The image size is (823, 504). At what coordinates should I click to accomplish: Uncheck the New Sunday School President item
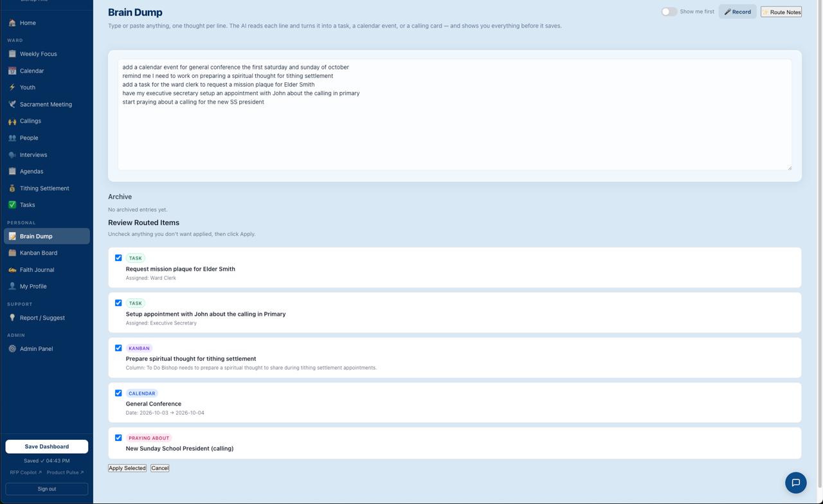[x=118, y=438]
